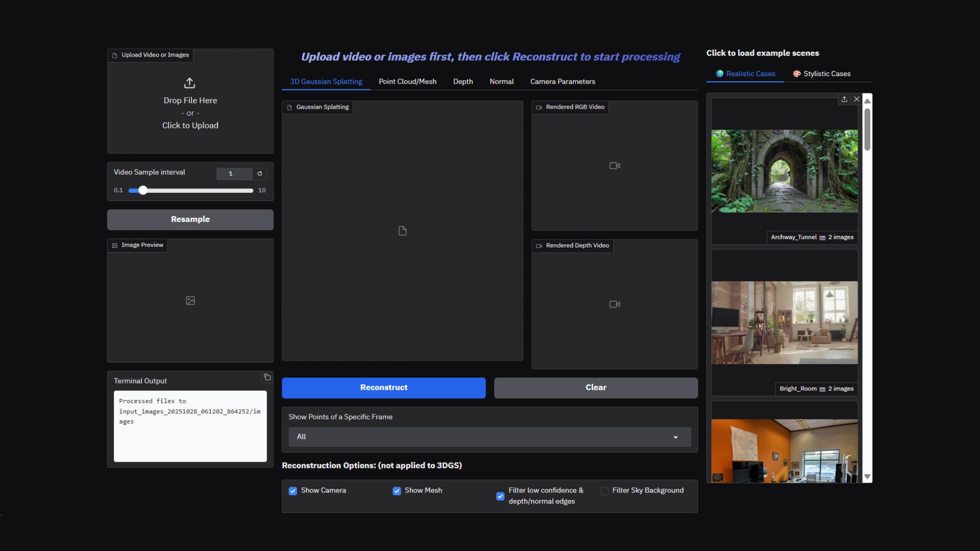Open the Show Points of Specific Frame dropdown
The width and height of the screenshot is (980, 551).
(x=489, y=437)
